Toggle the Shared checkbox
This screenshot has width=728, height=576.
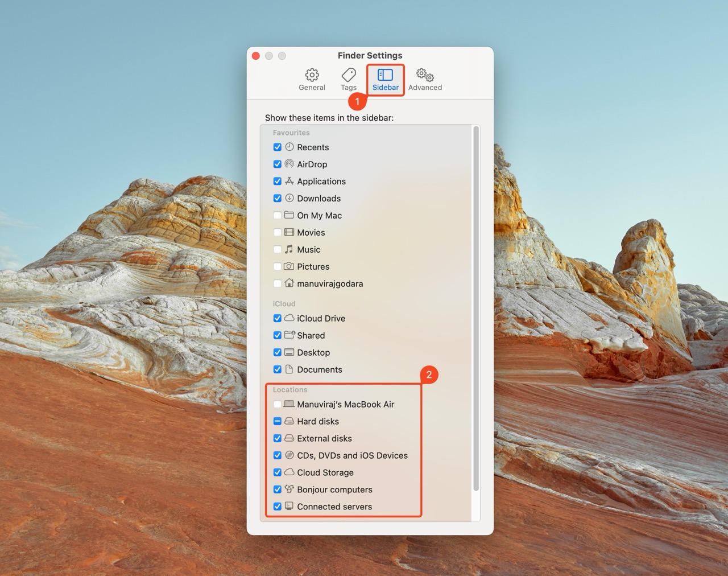278,335
